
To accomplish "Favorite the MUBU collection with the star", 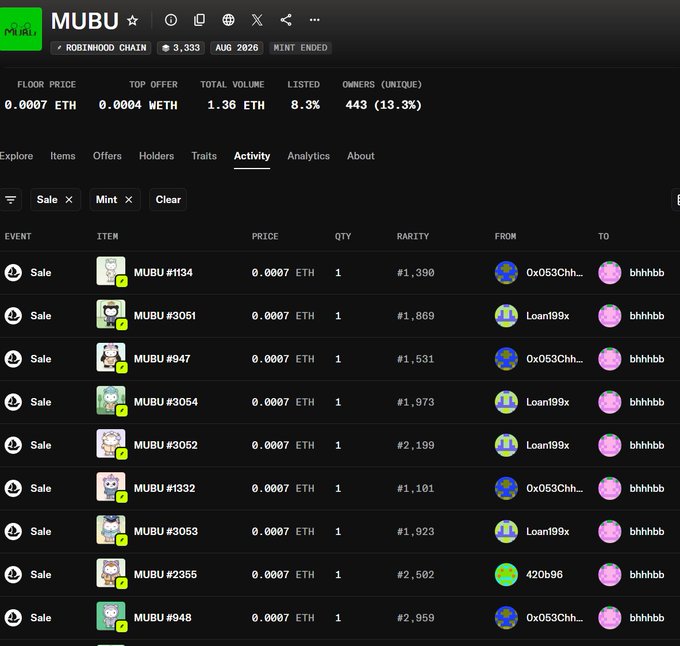I will pos(133,20).
